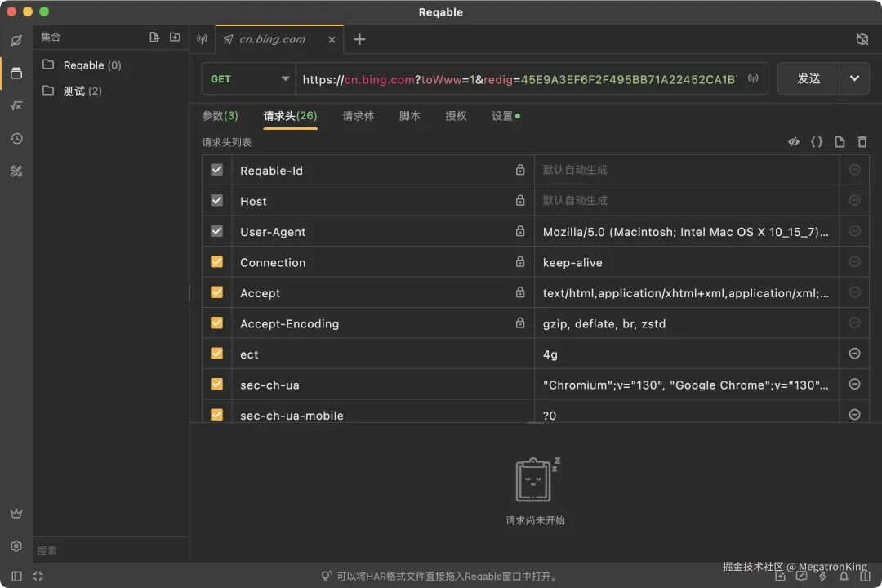Open notifications from the bottom status bar
This screenshot has height=588, width=882.
click(x=844, y=577)
